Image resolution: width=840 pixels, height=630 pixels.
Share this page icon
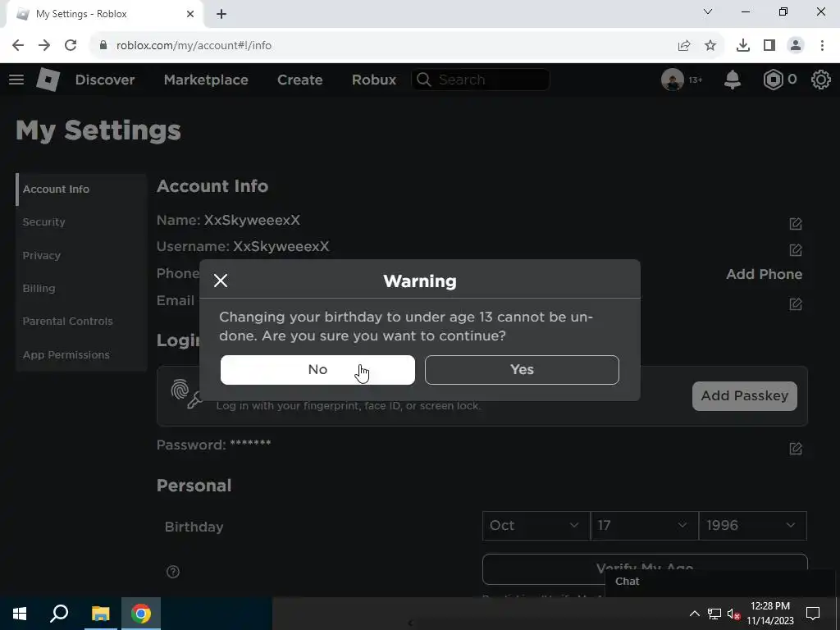click(x=684, y=46)
